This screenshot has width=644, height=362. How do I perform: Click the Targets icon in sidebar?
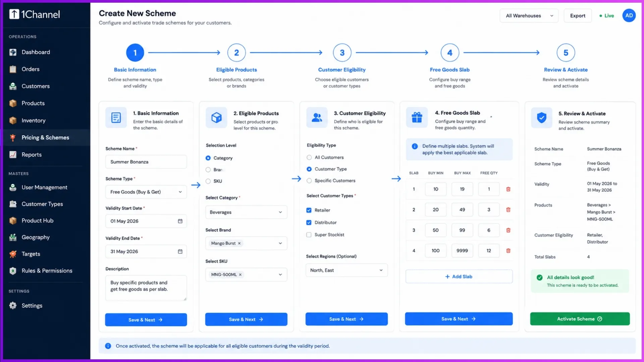click(13, 254)
